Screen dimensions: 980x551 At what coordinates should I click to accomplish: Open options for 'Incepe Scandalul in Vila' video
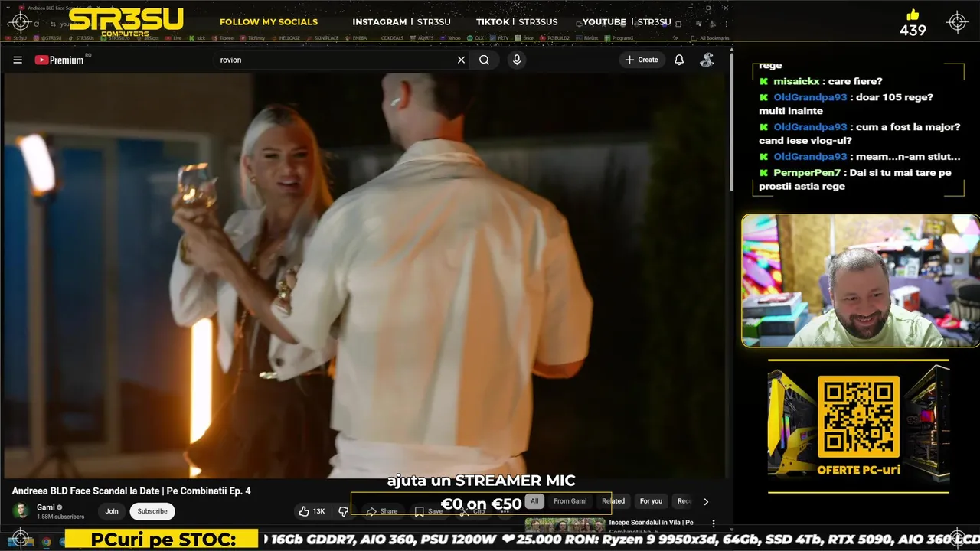714,523
